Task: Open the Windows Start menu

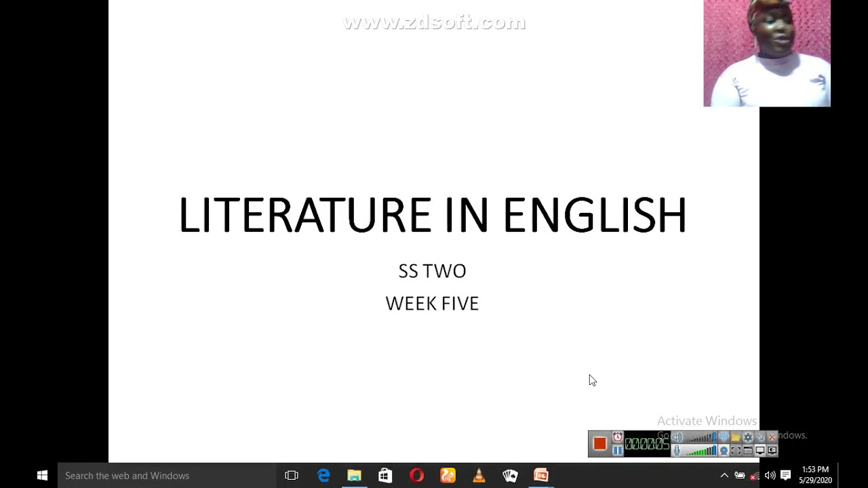Action: [42, 475]
